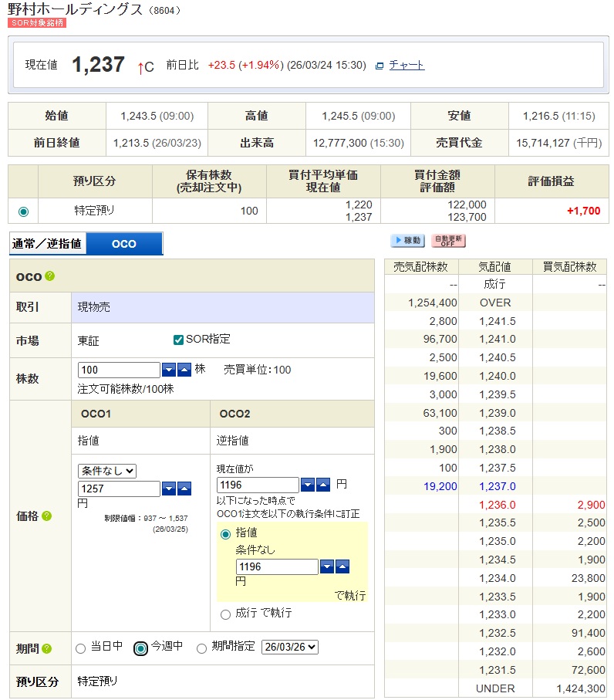Click the OCO1 limit price field 1257
The width and height of the screenshot is (614, 700).
click(119, 489)
